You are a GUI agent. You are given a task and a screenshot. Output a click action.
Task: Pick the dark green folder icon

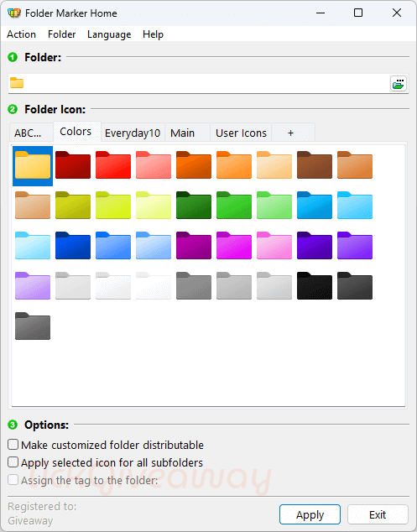point(194,206)
